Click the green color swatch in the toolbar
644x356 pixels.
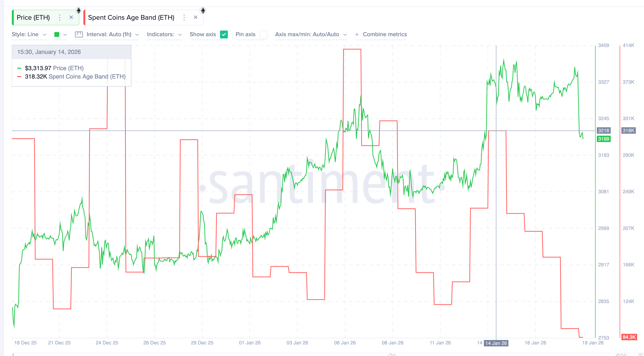(x=57, y=34)
